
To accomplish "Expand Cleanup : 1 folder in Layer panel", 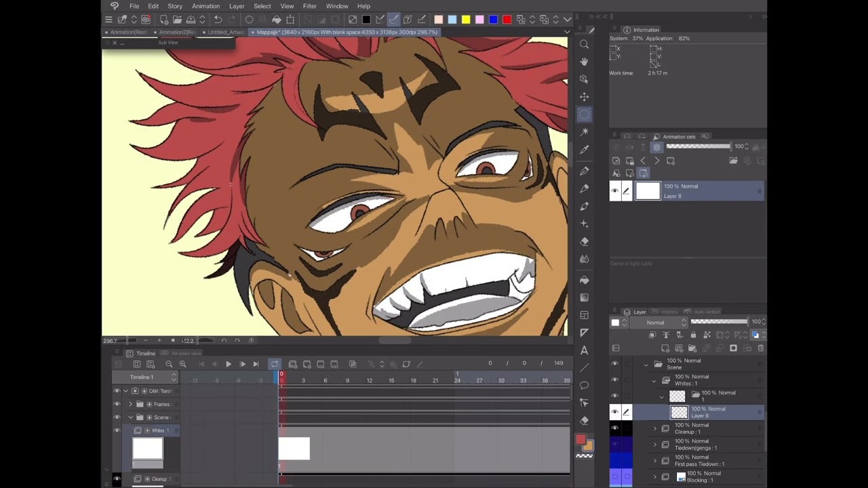I will (654, 428).
